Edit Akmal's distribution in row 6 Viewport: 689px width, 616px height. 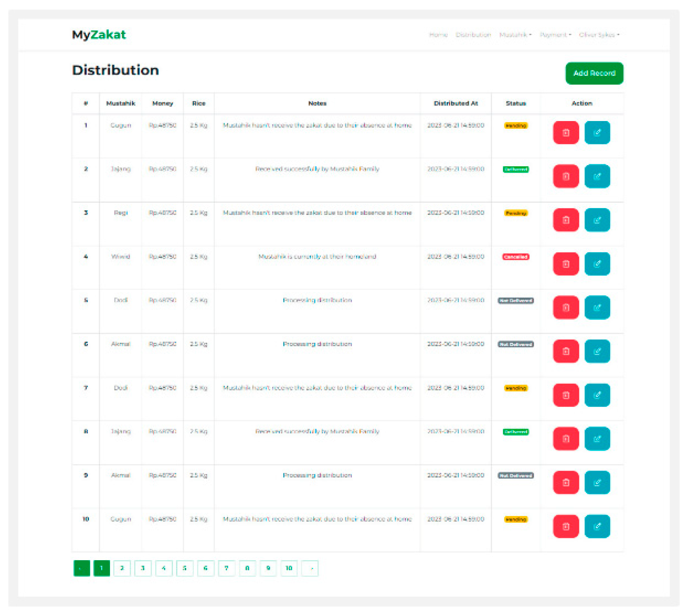597,351
